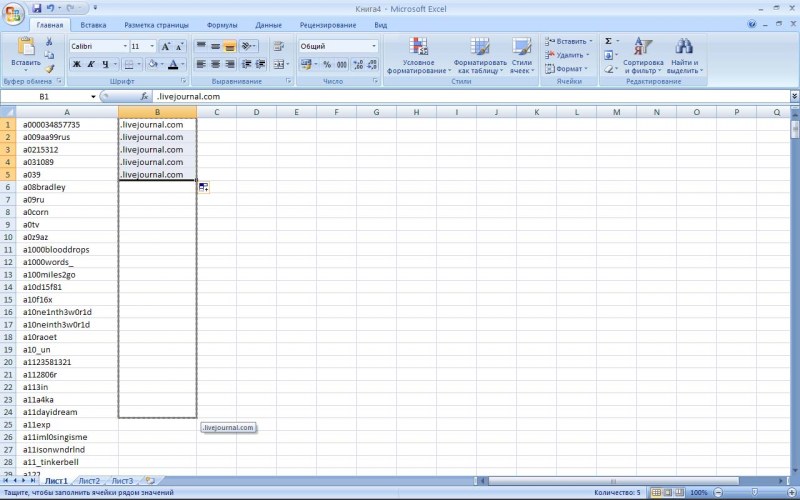Click the Paste (Вставить) icon
Screen dimensions: 800x500
click(x=26, y=46)
